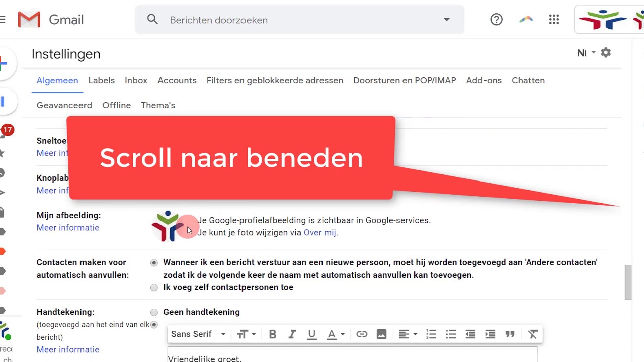Viewport: 644px width, 362px height.
Task: Decrease indent in signature
Action: tap(470, 334)
